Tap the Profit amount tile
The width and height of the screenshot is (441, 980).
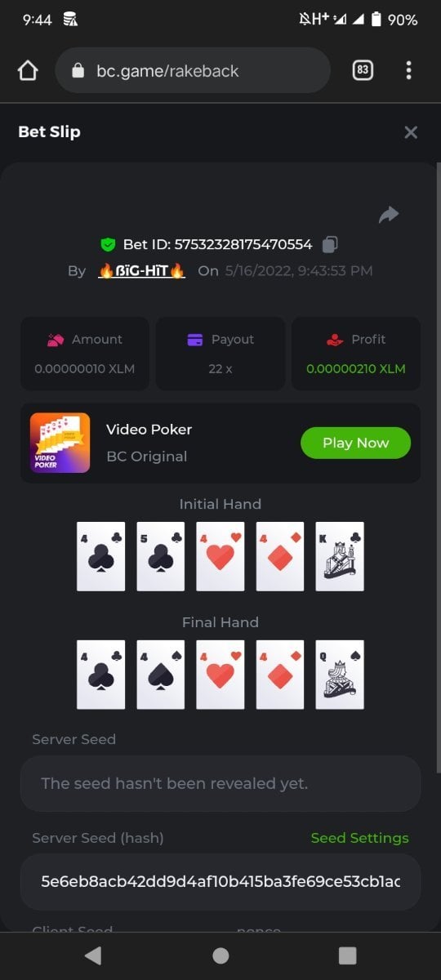pyautogui.click(x=356, y=354)
